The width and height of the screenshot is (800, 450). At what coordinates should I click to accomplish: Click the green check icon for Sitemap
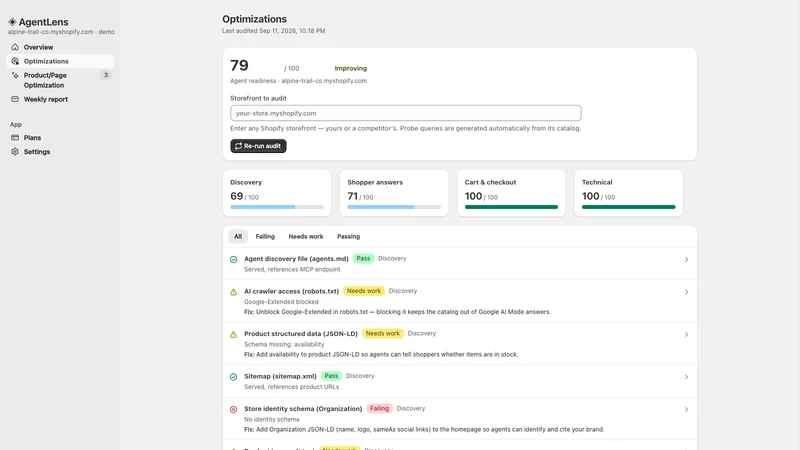pos(233,377)
